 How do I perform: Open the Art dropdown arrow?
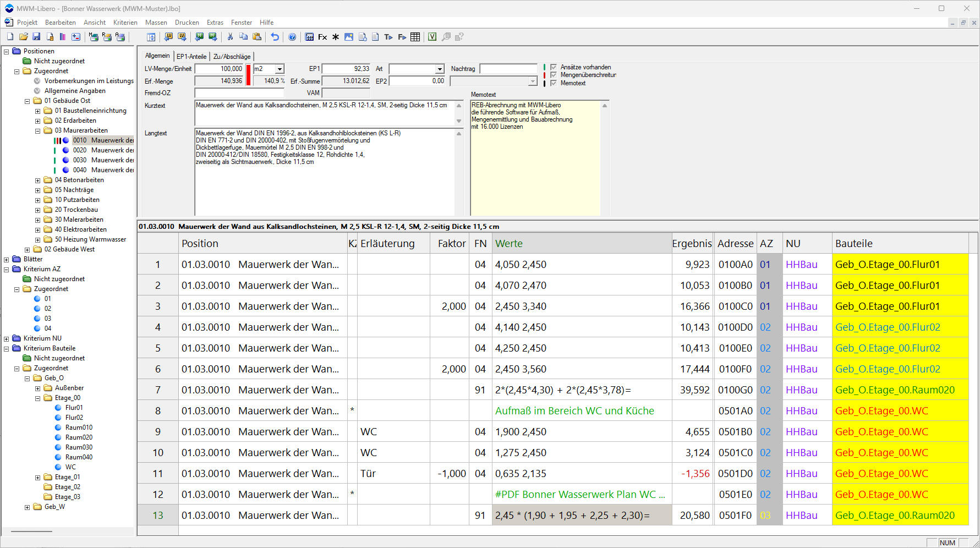[440, 69]
